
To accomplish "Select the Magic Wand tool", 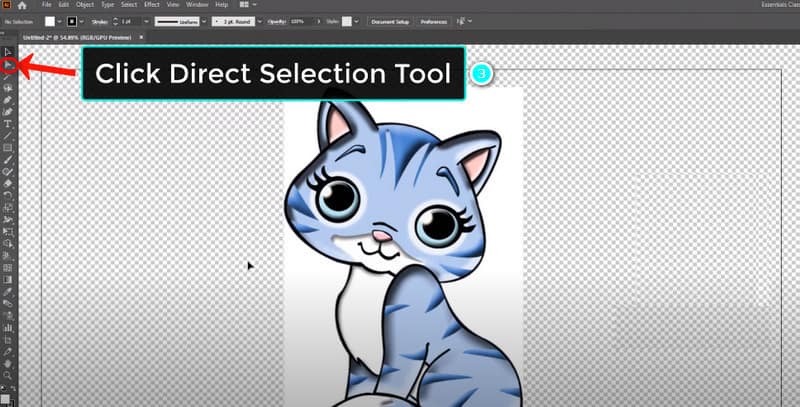I will click(8, 77).
